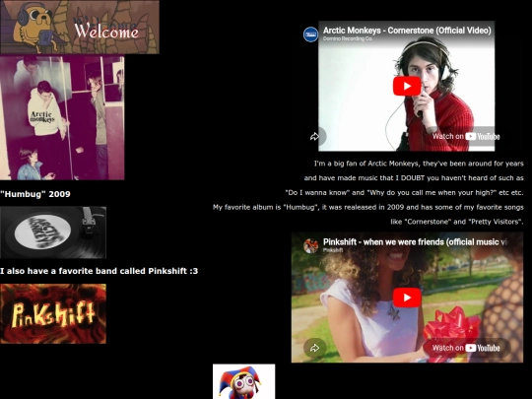Click the fiery Pinkshift logo image
Screen dimensions: 532x399
point(53,314)
